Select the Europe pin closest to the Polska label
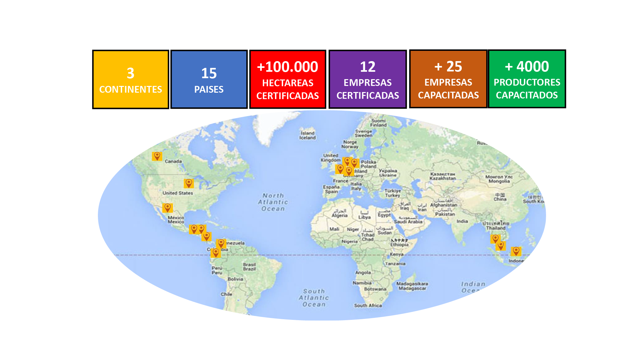644x362 pixels. click(x=355, y=163)
